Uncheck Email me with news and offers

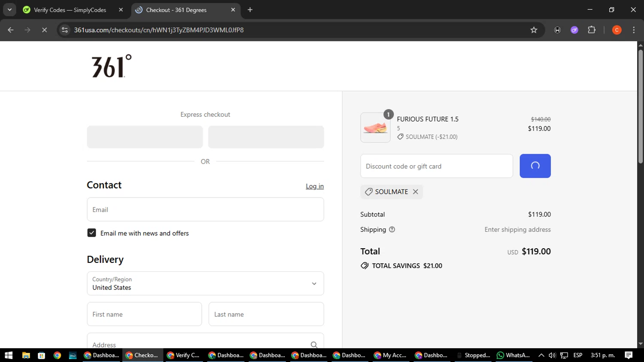[91, 233]
